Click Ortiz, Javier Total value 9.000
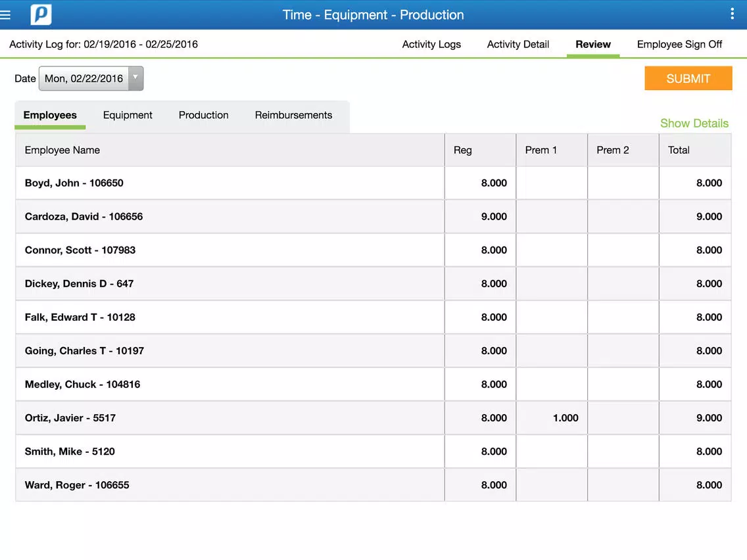 click(709, 418)
